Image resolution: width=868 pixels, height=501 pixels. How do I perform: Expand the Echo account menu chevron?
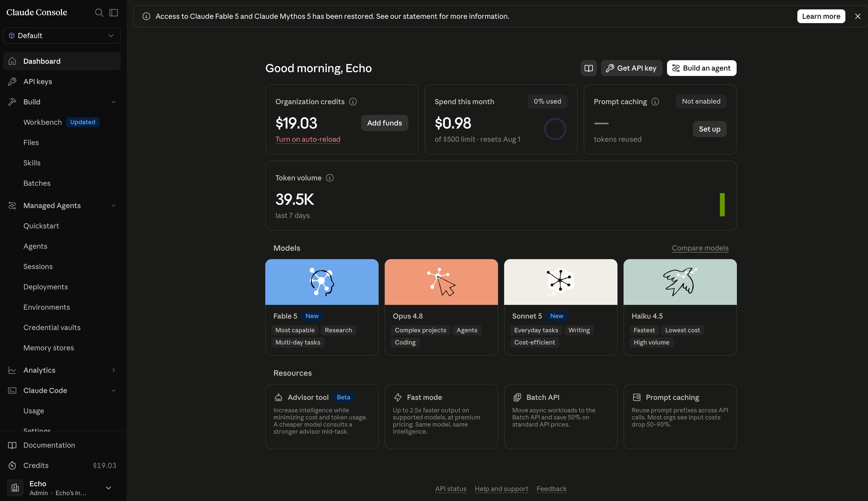(x=108, y=488)
